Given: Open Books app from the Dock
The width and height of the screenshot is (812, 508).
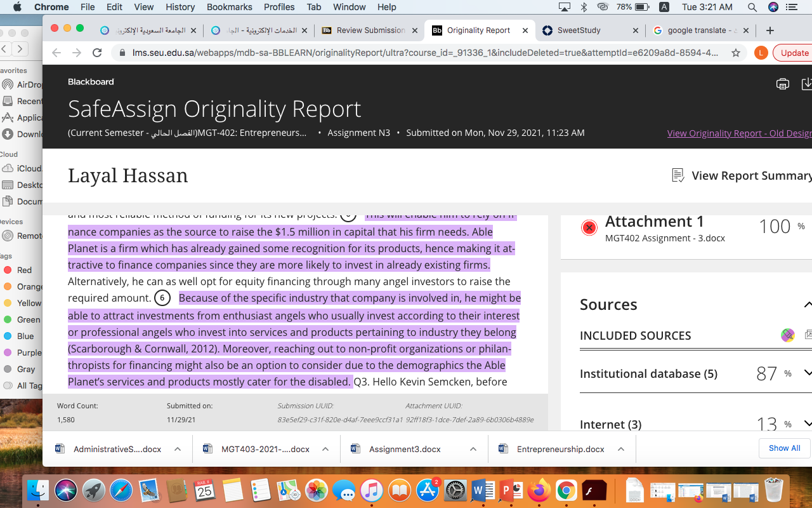Looking at the screenshot, I should click(400, 490).
